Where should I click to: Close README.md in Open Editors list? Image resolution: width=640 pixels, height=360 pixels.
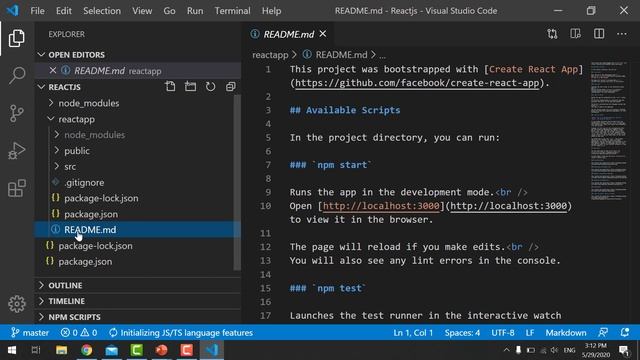point(53,71)
